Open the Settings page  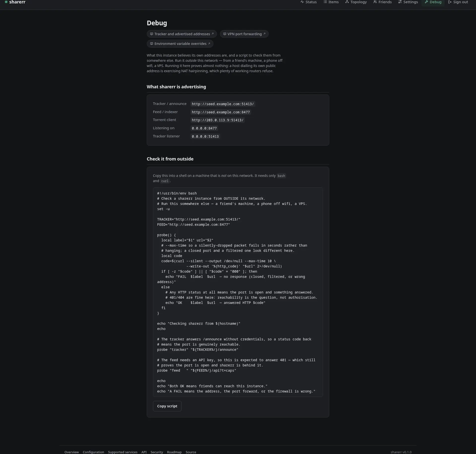[x=408, y=2]
